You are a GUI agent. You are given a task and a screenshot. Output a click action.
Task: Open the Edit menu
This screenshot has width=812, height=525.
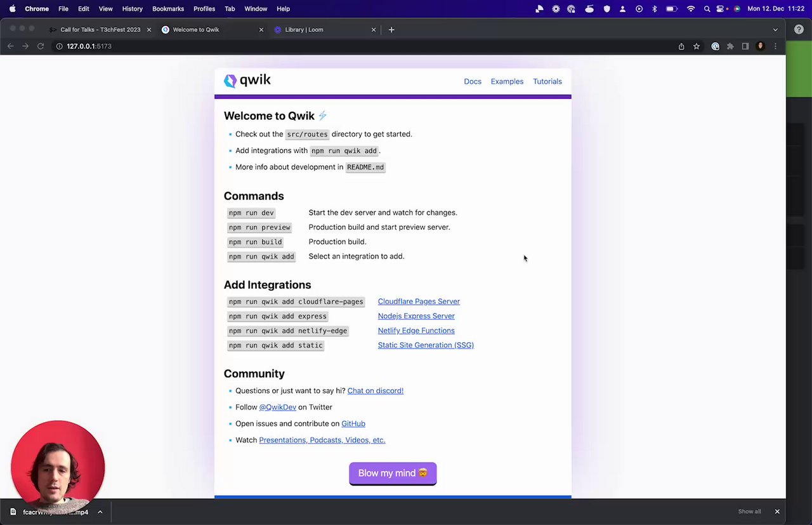[x=84, y=9]
